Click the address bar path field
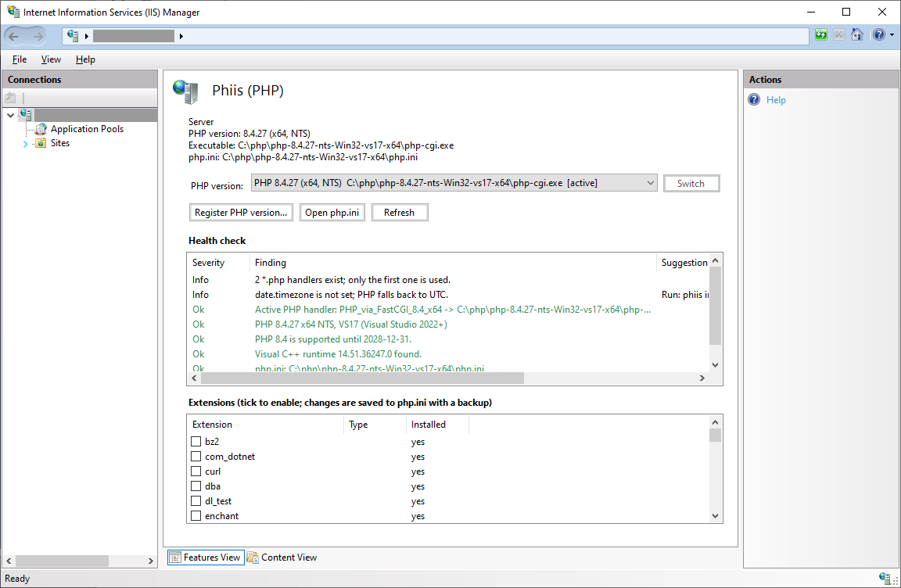 point(436,36)
